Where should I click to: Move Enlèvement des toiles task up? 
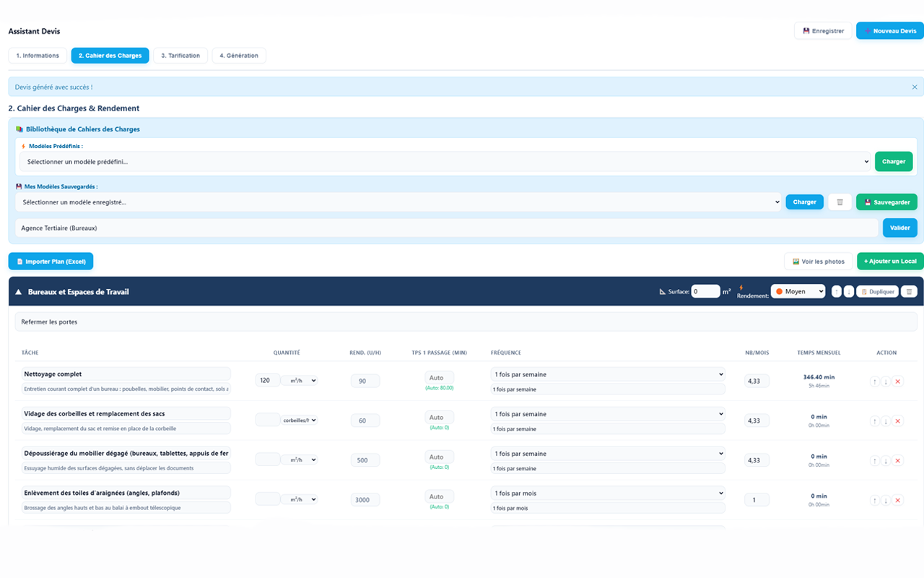(875, 500)
